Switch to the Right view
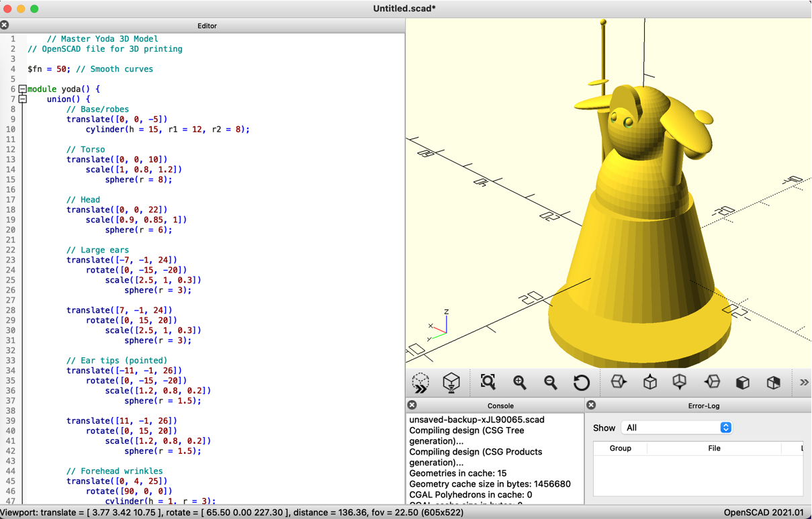 619,383
